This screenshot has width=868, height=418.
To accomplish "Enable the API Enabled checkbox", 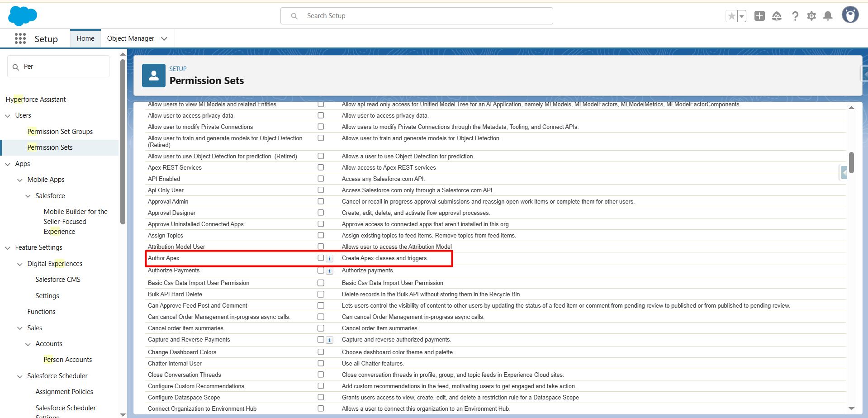I will [x=321, y=179].
